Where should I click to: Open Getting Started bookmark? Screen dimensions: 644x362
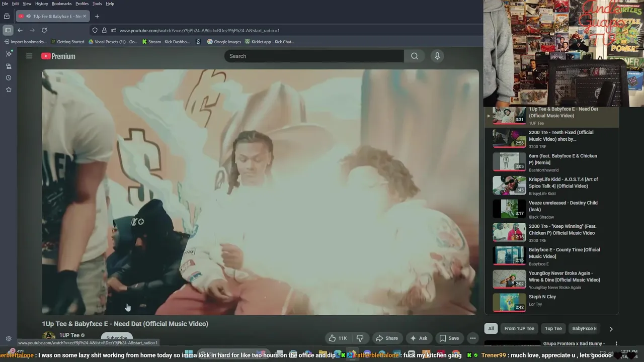[67, 42]
